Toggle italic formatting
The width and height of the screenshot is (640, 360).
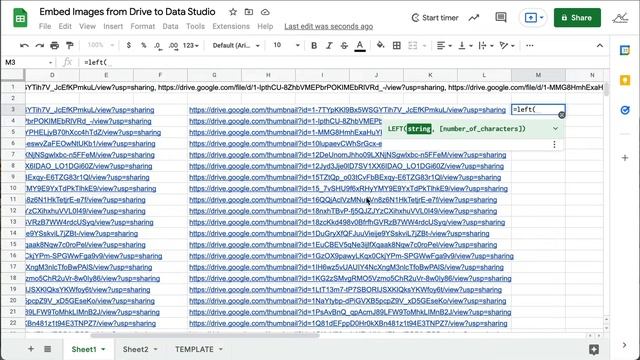click(329, 45)
